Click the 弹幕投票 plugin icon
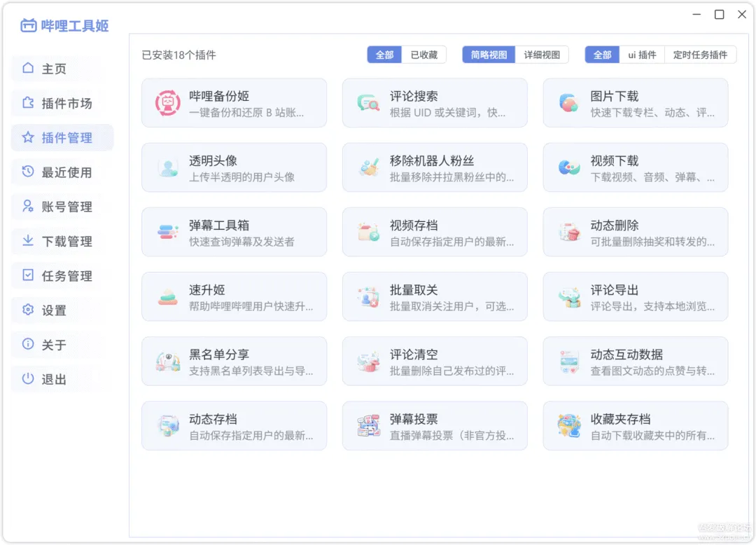Screen dimensions: 756x545 tap(369, 426)
